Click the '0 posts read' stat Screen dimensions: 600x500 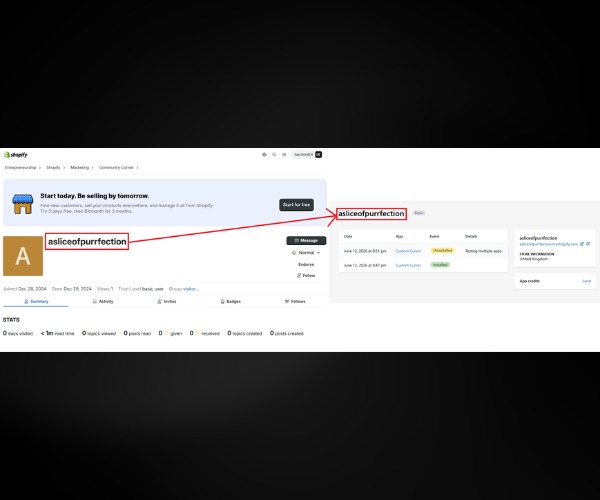[137, 333]
